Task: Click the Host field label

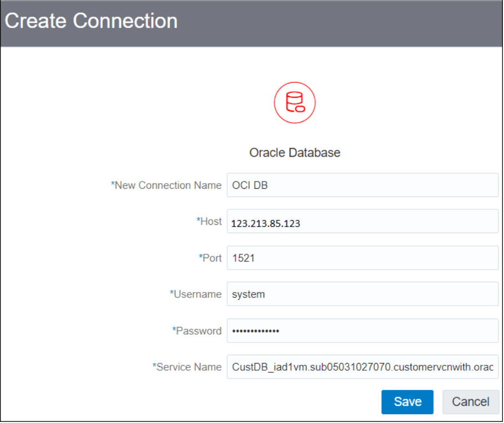Action: 209,221
